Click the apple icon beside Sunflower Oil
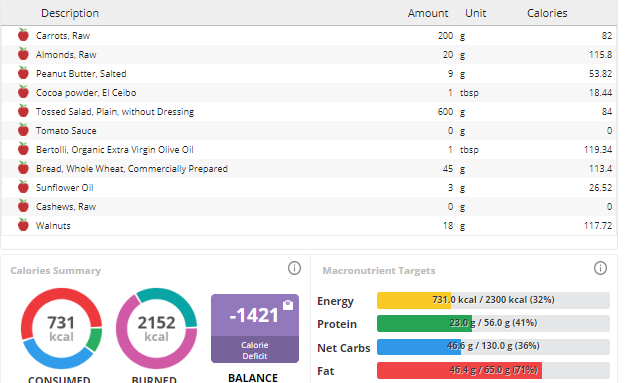Viewport: 625px width, 383px height. coord(24,187)
